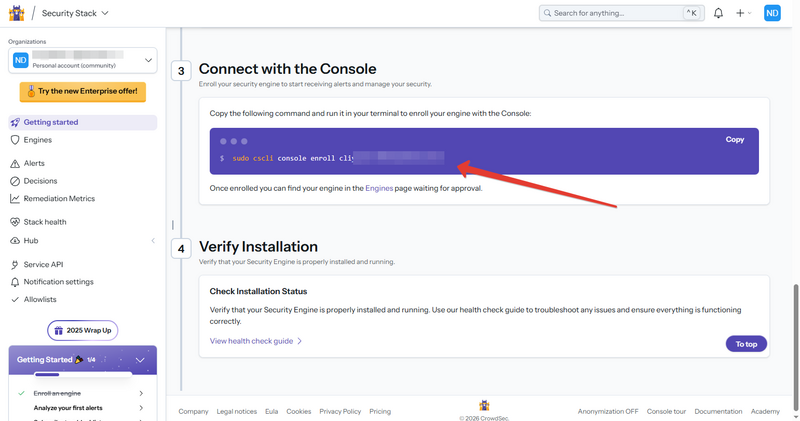Image resolution: width=800 pixels, height=421 pixels.
Task: Click the Remediation Metrics chart icon
Action: [15, 199]
